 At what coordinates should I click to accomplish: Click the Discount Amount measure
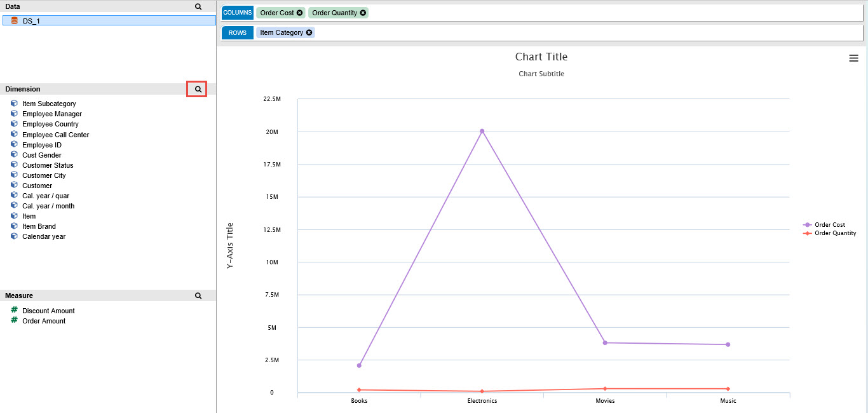click(x=48, y=311)
